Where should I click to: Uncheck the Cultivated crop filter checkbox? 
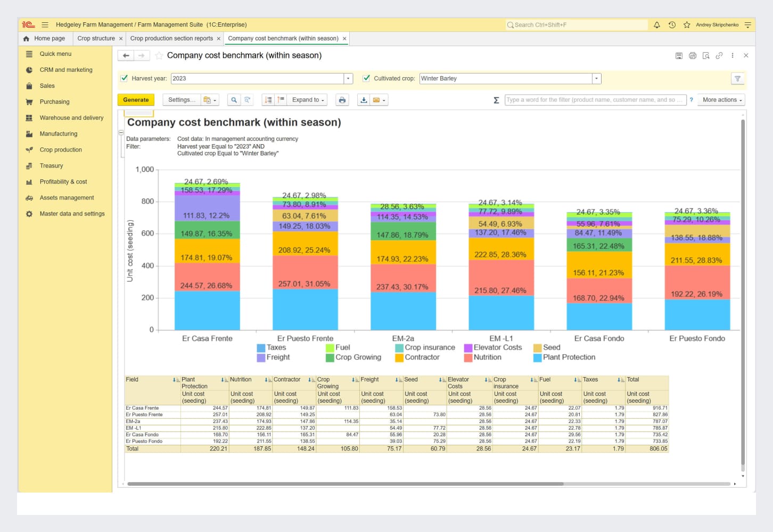(366, 78)
